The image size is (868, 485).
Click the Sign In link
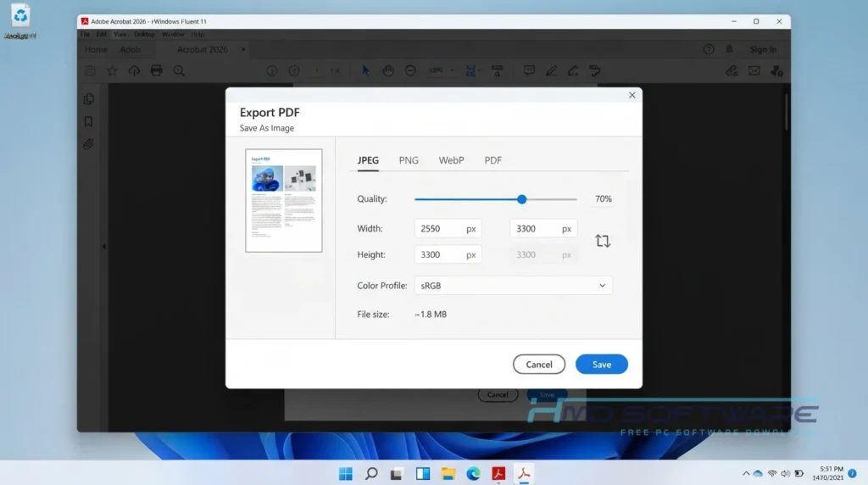763,49
